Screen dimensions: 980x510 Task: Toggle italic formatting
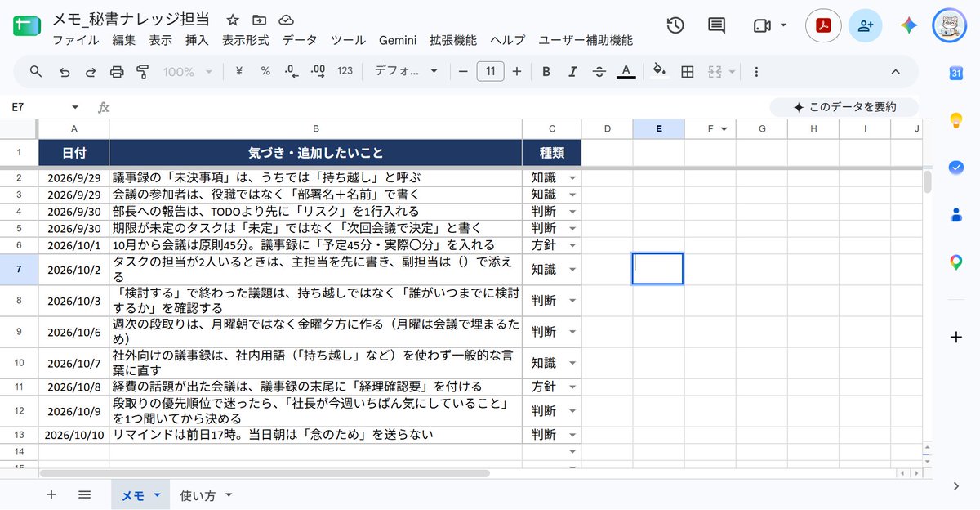[572, 72]
